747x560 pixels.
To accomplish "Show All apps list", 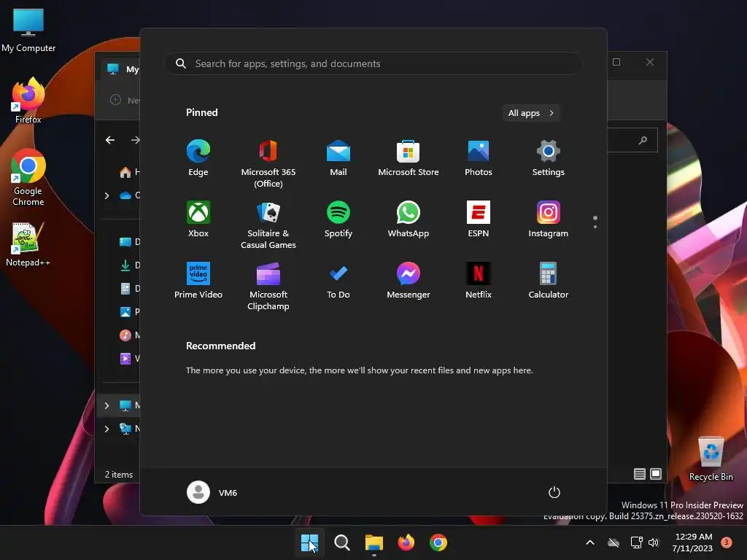I will 531,113.
